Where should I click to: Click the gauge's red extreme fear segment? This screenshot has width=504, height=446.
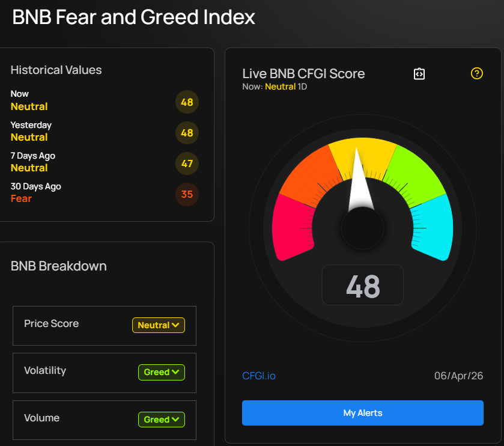tap(291, 228)
